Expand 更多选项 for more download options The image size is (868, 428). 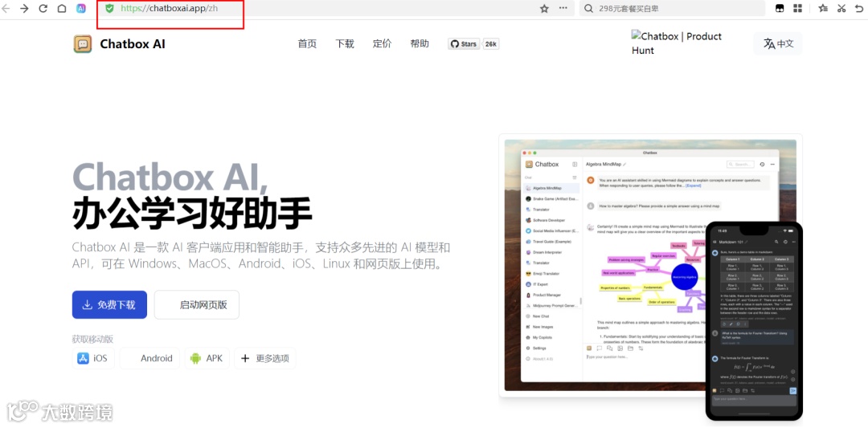265,358
